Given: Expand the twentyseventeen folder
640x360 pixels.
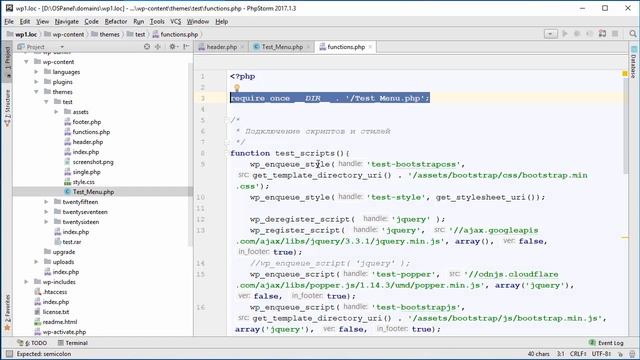Looking at the screenshot, I should pyautogui.click(x=46, y=212).
